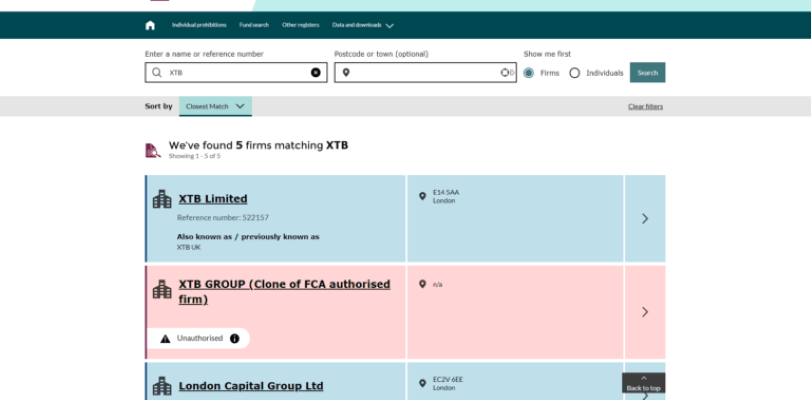This screenshot has height=400, width=811.
Task: Click the building icon beside XTB Limited
Action: point(162,199)
